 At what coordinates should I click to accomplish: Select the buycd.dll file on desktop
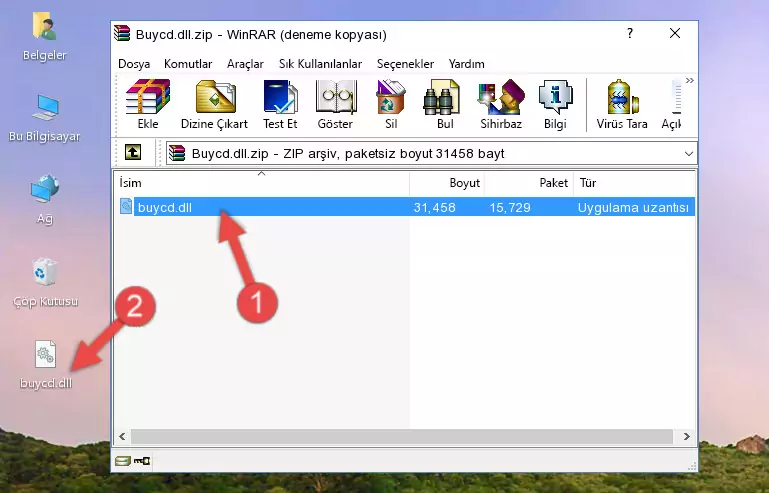click(46, 365)
